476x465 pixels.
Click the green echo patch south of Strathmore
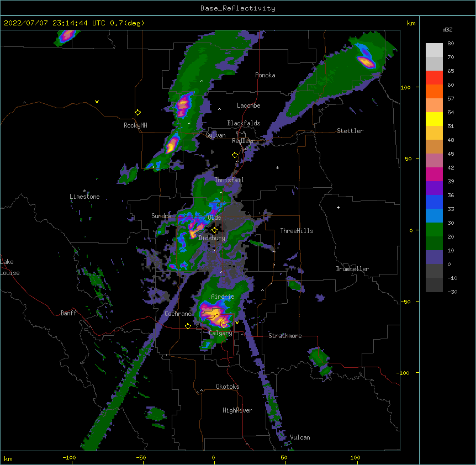pos(320,363)
